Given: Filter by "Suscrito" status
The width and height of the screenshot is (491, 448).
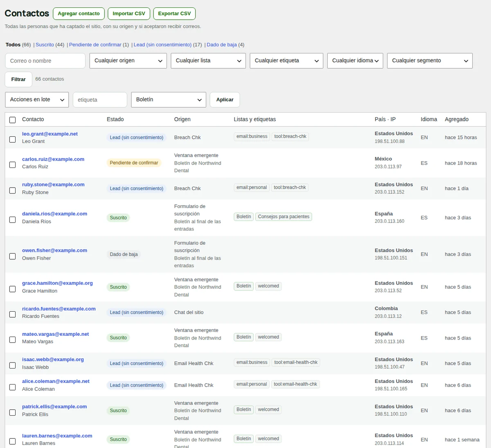Looking at the screenshot, I should point(45,45).
